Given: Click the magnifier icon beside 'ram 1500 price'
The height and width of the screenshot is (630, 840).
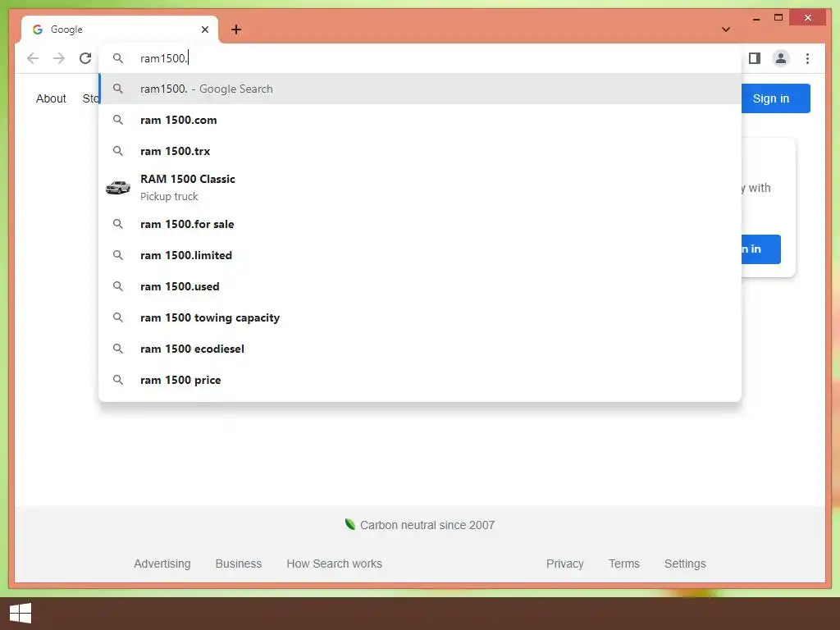Looking at the screenshot, I should 118,380.
